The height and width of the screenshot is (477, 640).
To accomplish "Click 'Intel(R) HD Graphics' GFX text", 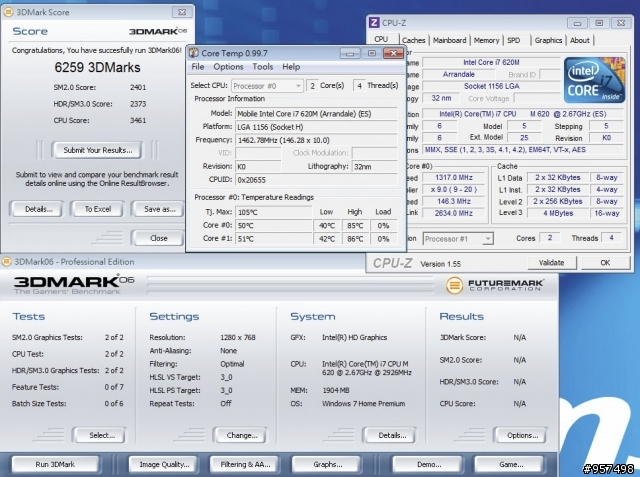I will coord(354,337).
